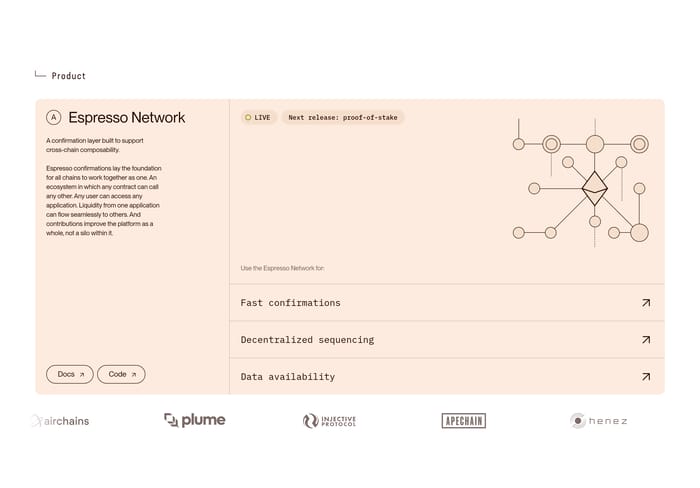The image size is (700, 488).
Task: Click the Next release: proof-of-stake badge
Action: click(x=342, y=117)
